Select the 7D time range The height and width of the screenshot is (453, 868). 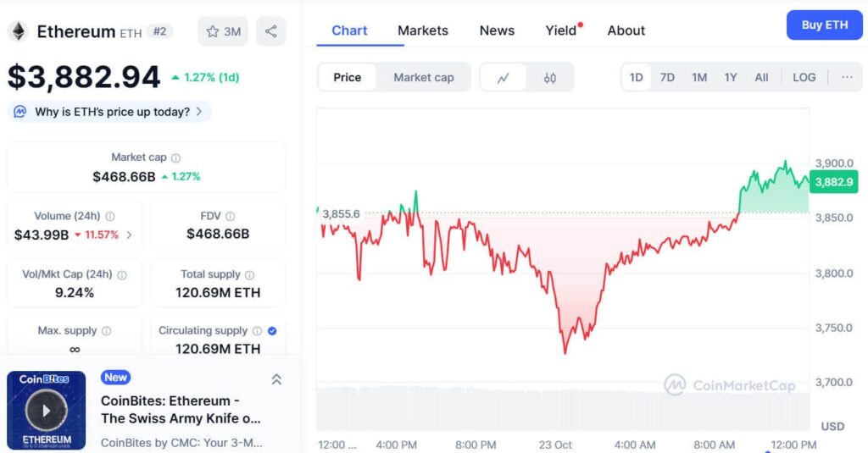667,77
